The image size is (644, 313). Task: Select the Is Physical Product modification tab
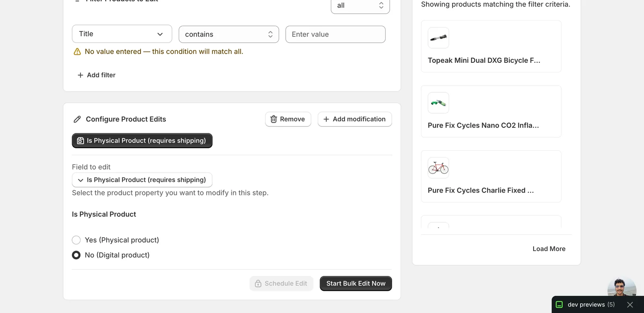coord(142,141)
